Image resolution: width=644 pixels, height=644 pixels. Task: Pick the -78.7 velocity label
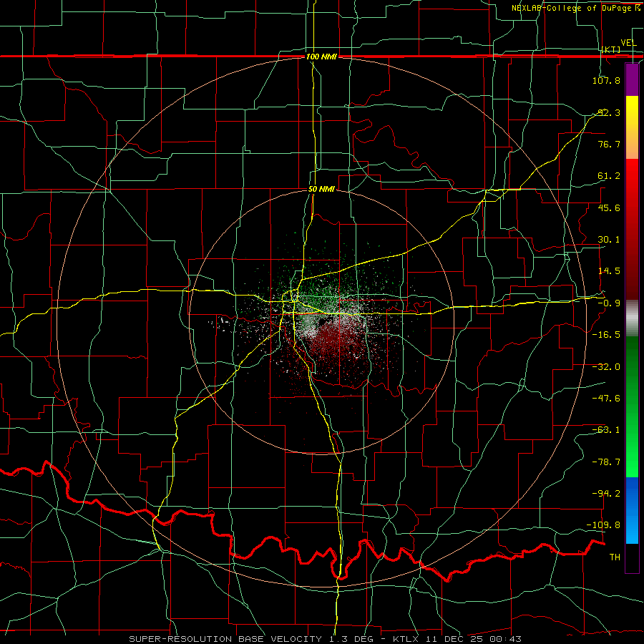(606, 462)
